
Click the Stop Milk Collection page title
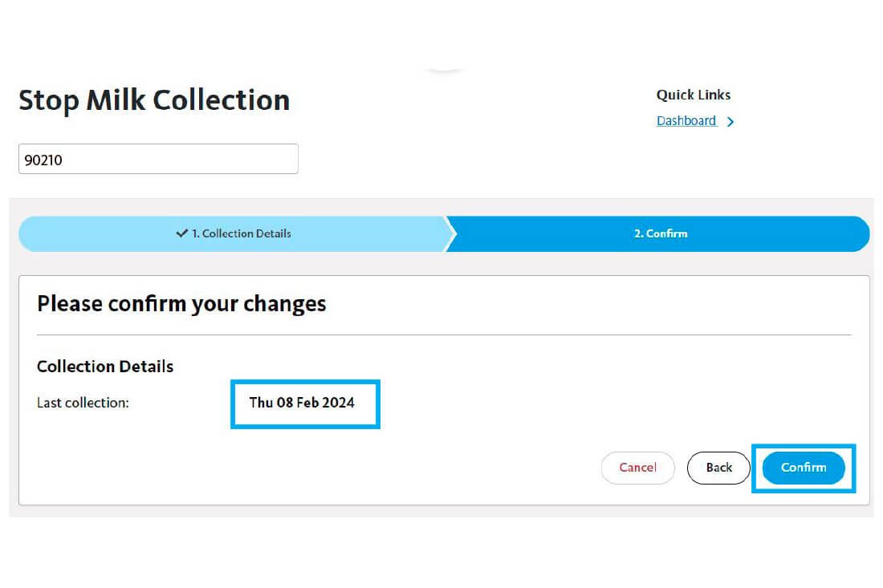point(154,100)
